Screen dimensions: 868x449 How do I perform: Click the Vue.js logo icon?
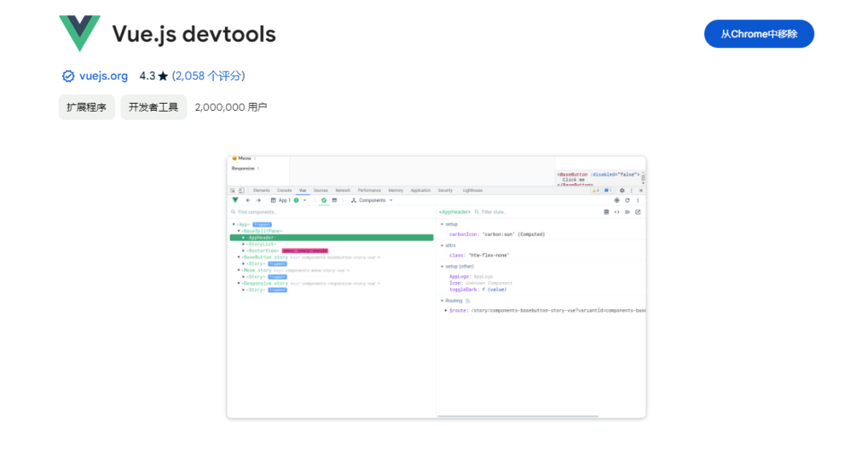coord(80,33)
